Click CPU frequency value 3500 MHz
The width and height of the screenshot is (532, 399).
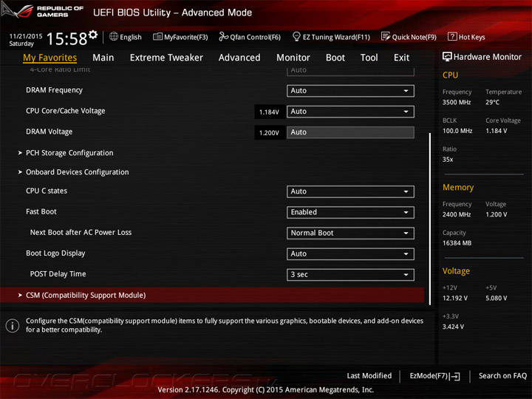coord(457,102)
